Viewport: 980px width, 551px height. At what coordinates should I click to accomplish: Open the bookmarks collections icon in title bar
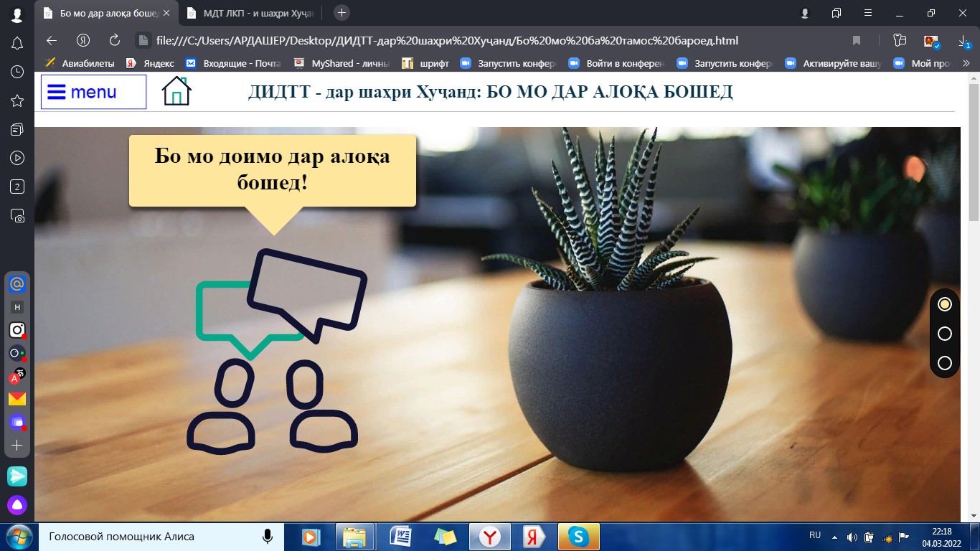[x=837, y=13]
